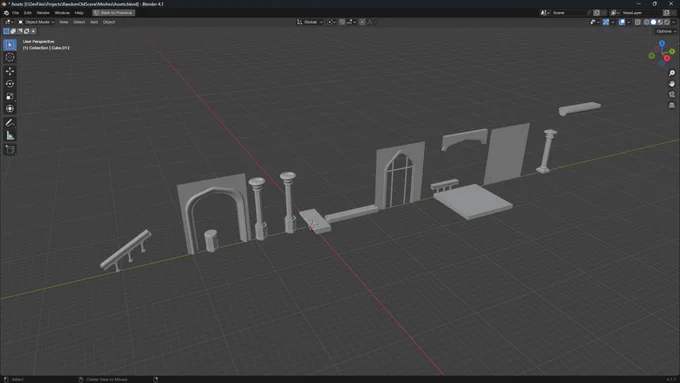Click new scene icon beside Scene field
Image resolution: width=680 pixels, height=383 pixels.
596,13
